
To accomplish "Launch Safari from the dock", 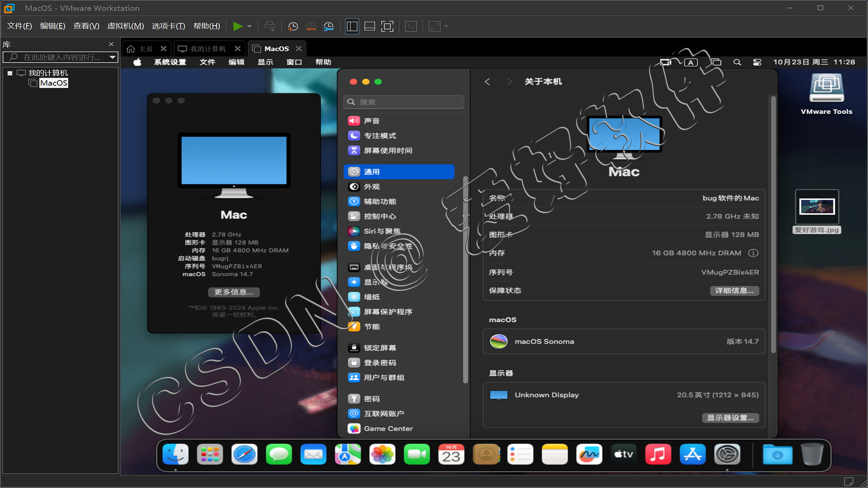I will point(245,455).
